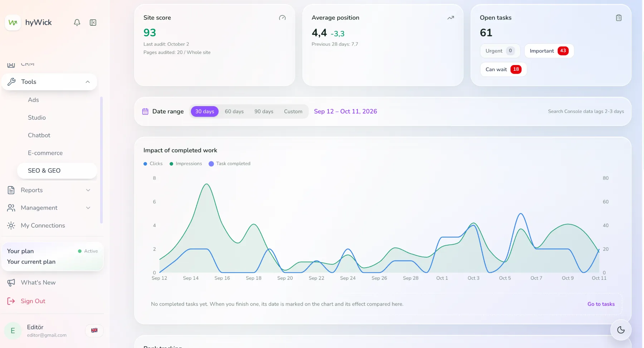Image resolution: width=644 pixels, height=348 pixels.
Task: Collapse the sidebar panel icon
Action: pyautogui.click(x=93, y=23)
